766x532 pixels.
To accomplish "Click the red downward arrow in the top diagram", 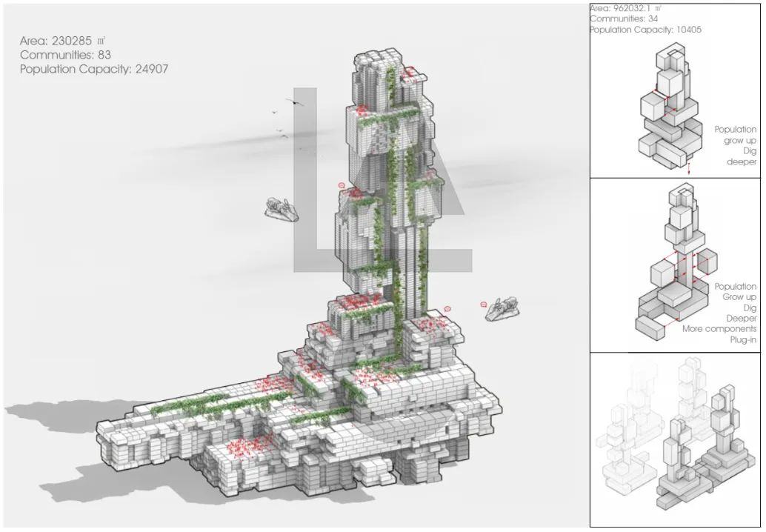I will (689, 168).
